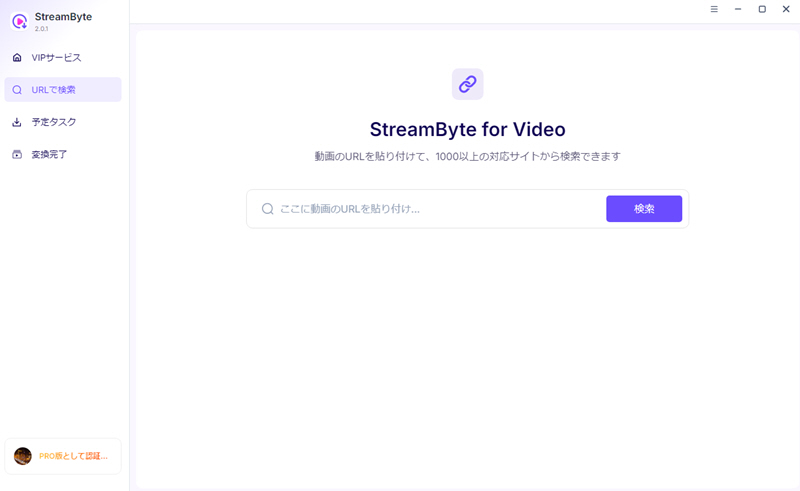The height and width of the screenshot is (491, 800).
Task: Close the StreamByte window
Action: 786,9
